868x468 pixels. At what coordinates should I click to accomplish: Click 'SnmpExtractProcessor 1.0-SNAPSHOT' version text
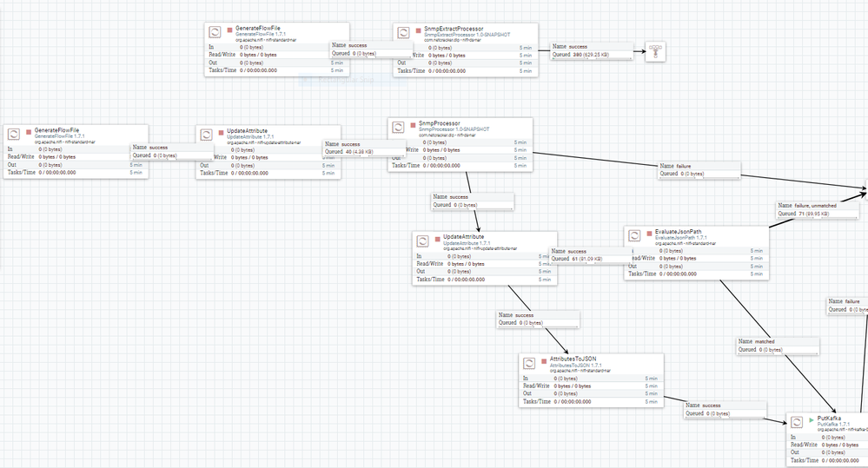click(x=467, y=35)
